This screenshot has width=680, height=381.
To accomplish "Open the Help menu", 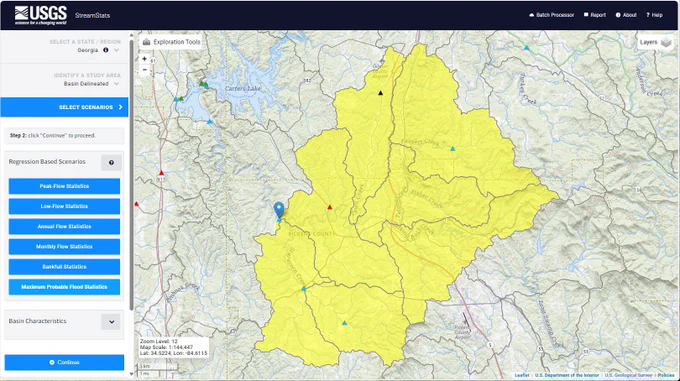I will click(654, 15).
